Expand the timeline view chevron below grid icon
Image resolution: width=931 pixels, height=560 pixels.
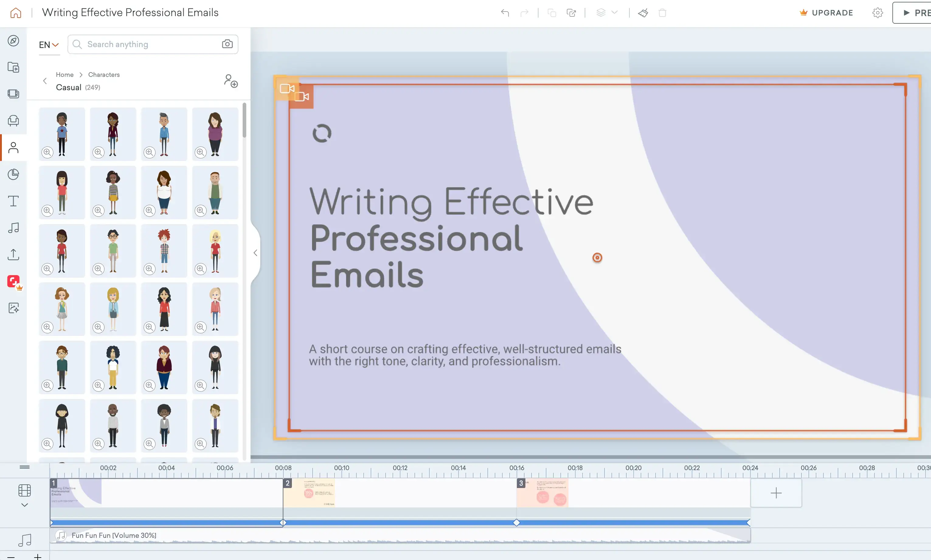click(x=25, y=505)
